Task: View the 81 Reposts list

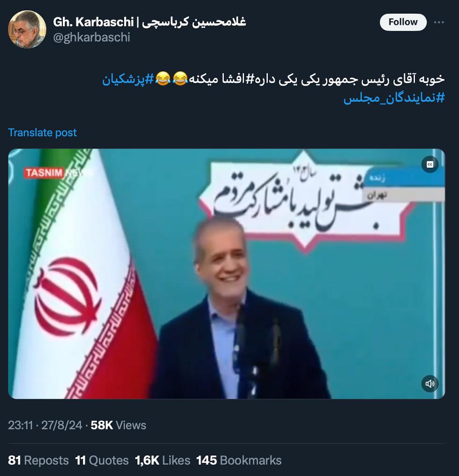Action: [x=38, y=460]
